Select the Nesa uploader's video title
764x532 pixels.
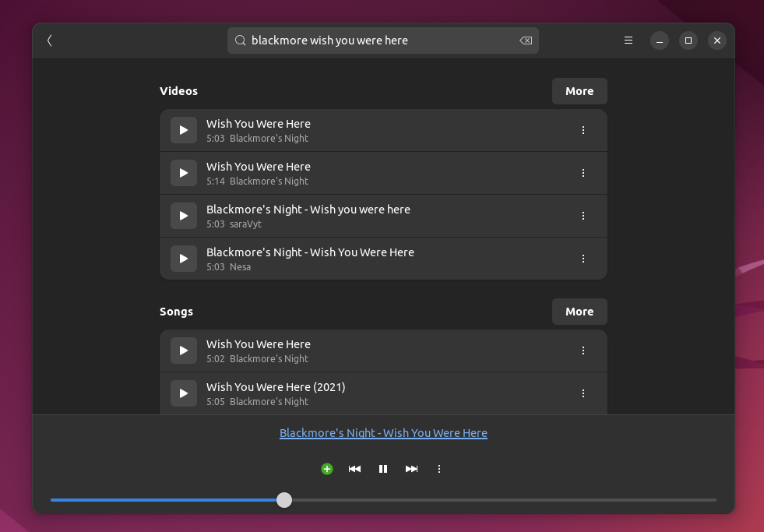pos(310,252)
